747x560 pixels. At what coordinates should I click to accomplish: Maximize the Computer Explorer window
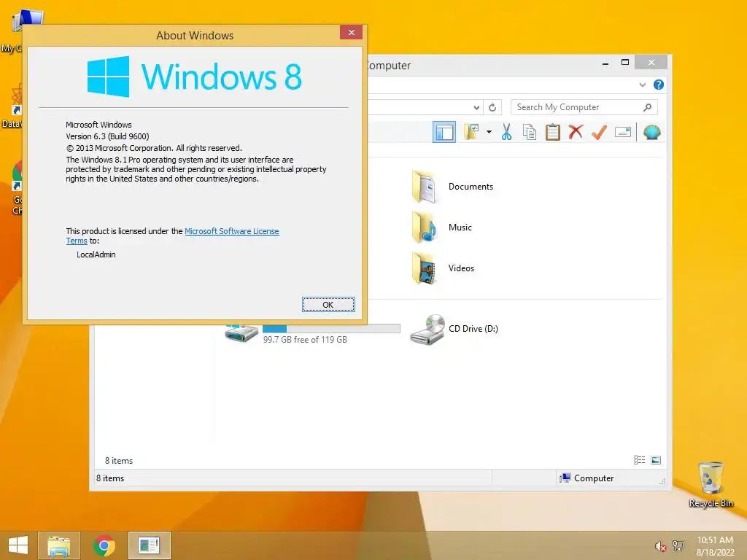point(625,63)
